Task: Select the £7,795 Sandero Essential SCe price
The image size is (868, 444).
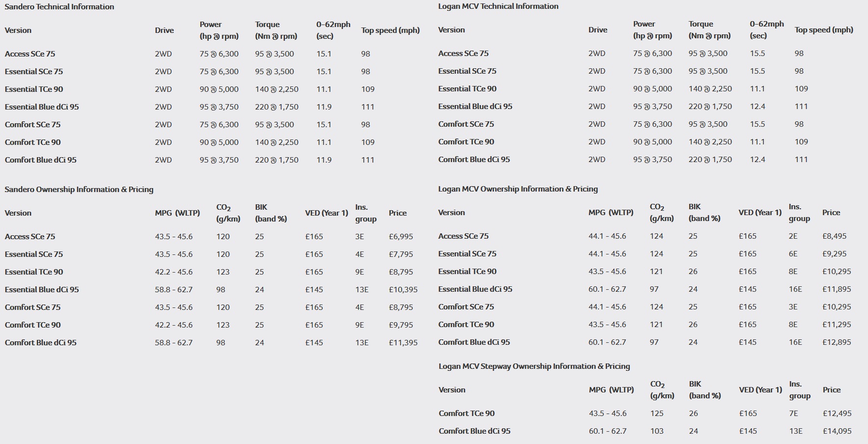Action: tap(401, 254)
